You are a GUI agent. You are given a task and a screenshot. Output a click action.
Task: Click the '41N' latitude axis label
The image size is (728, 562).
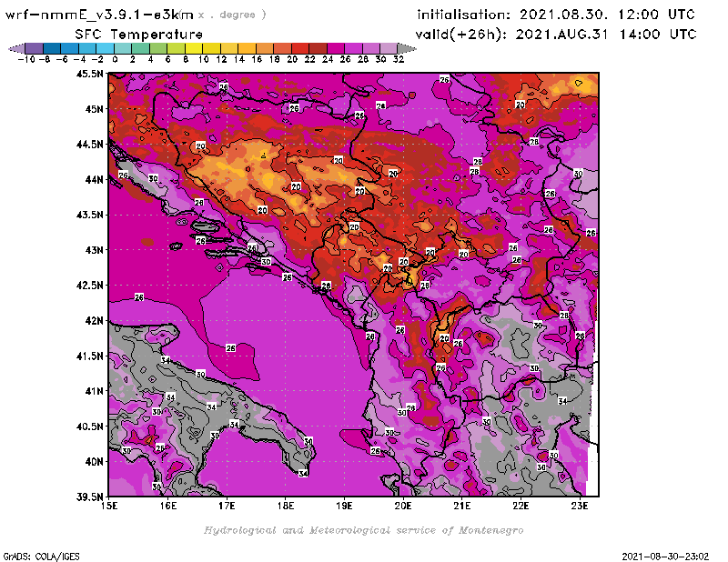coord(94,391)
